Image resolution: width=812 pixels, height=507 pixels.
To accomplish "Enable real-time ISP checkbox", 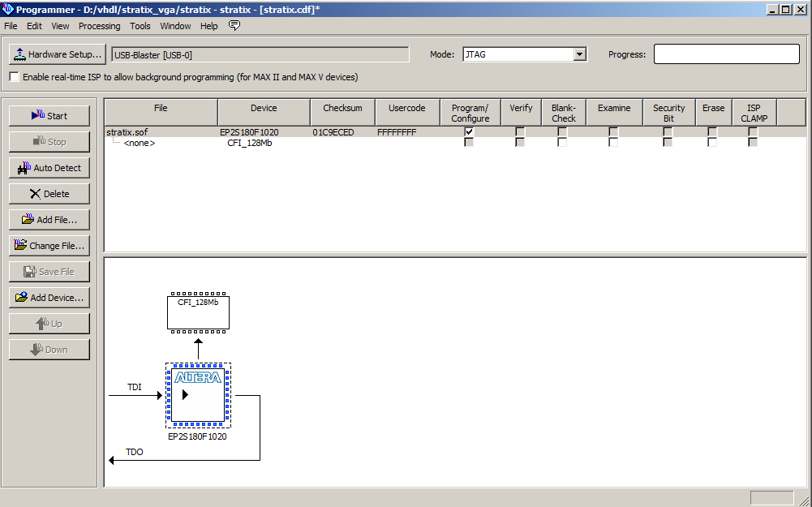I will pos(15,77).
